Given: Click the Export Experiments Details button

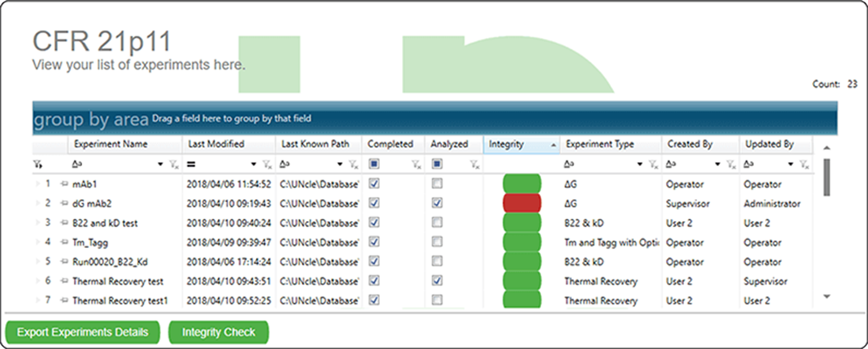Looking at the screenshot, I should tap(83, 332).
